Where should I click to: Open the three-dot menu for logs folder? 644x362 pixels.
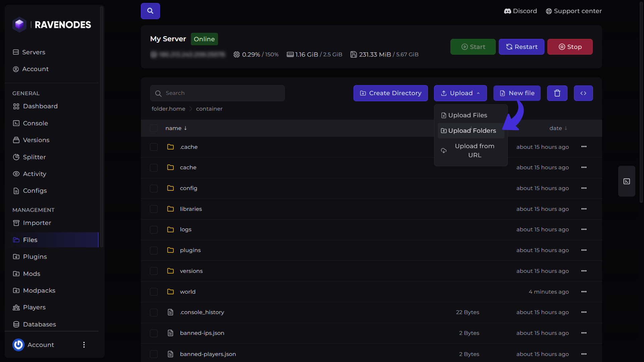pos(584,229)
